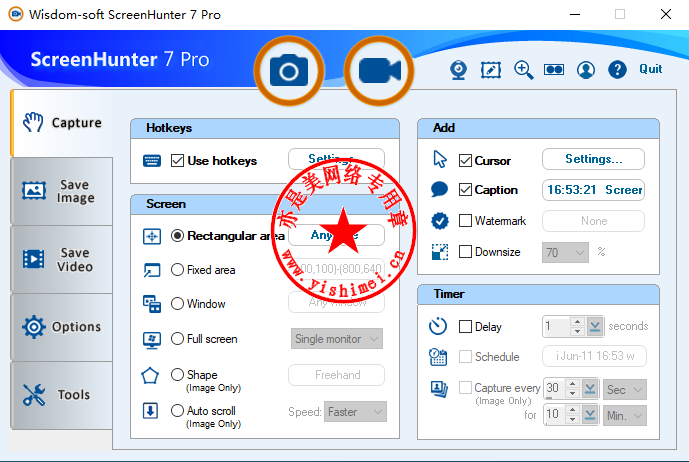The image size is (689, 462).
Task: Open Cursor Settings... button
Action: point(593,159)
